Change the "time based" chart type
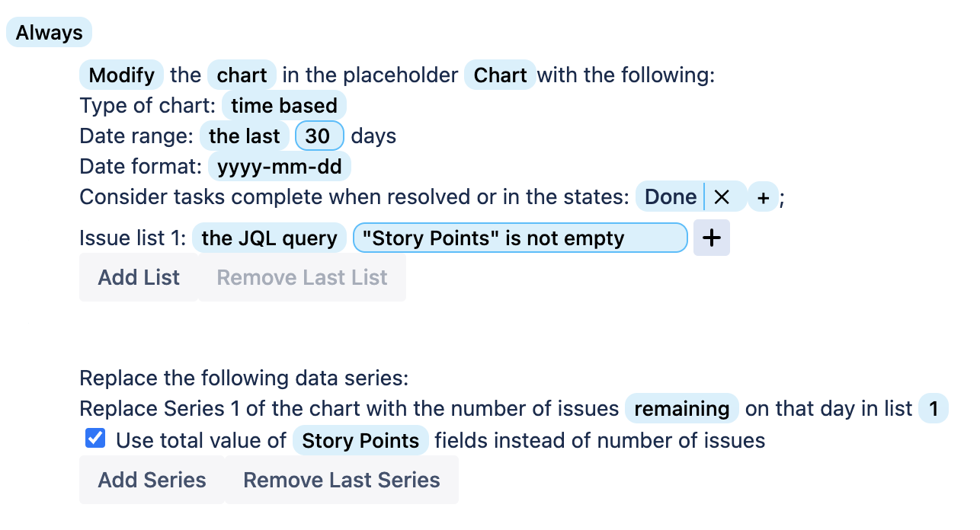Image resolution: width=980 pixels, height=530 pixels. pyautogui.click(x=284, y=105)
